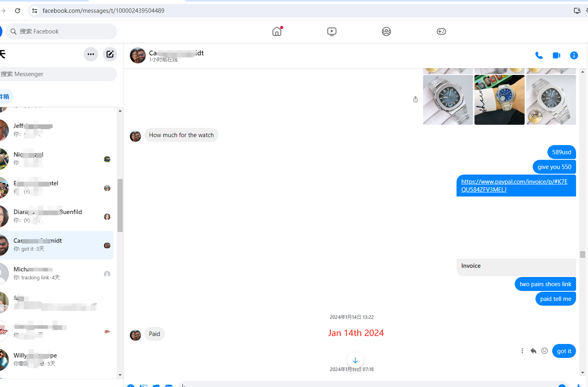588x387 pixels.
Task: Jump to latest messages with down arrow
Action: (355, 360)
